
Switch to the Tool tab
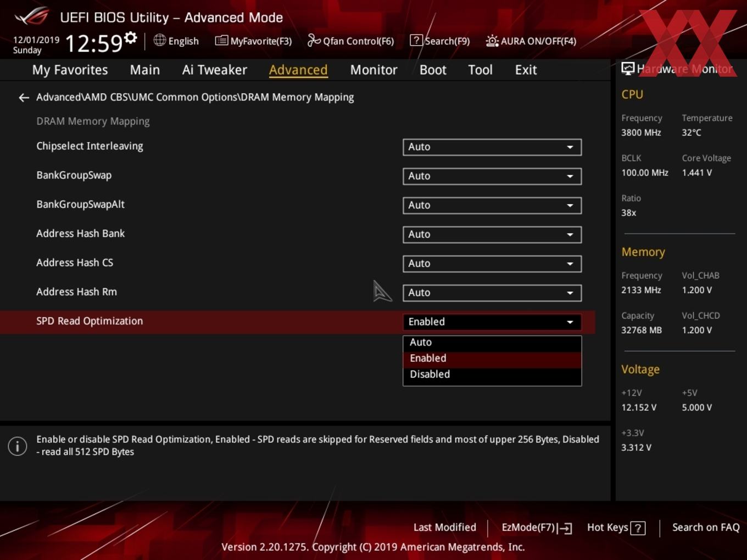[480, 70]
